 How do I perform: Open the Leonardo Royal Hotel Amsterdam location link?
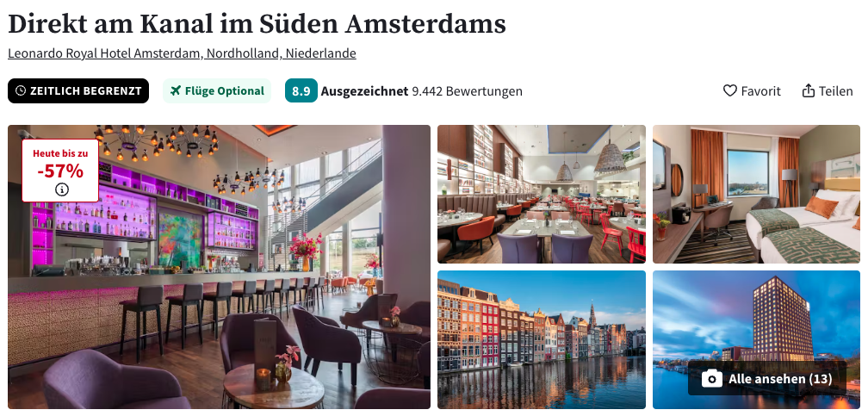(182, 53)
